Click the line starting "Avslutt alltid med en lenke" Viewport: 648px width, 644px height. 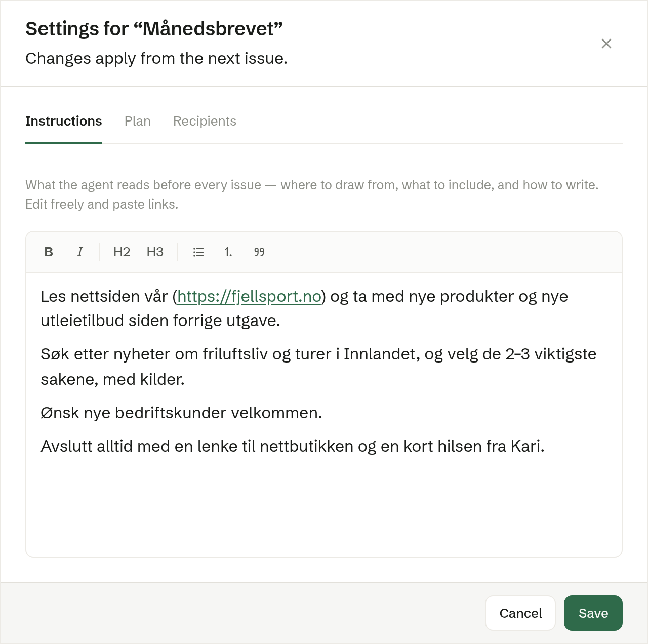coord(293,446)
